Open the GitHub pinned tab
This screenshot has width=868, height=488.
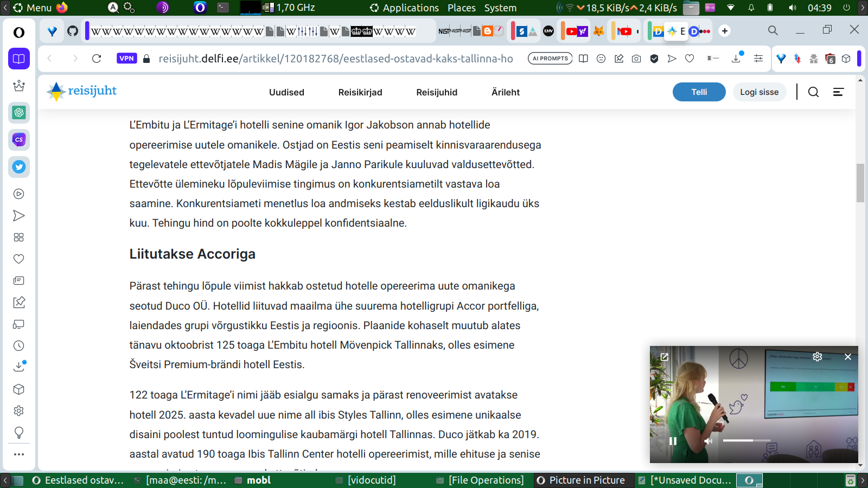coord(73,31)
